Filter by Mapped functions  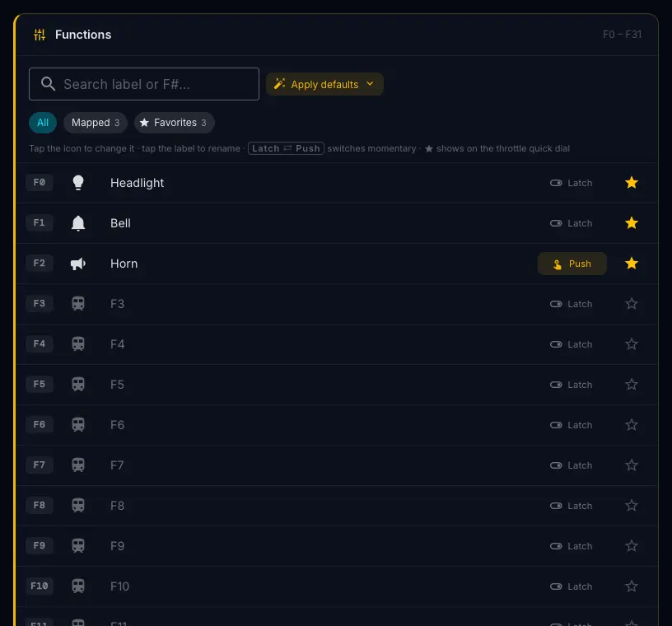point(96,122)
